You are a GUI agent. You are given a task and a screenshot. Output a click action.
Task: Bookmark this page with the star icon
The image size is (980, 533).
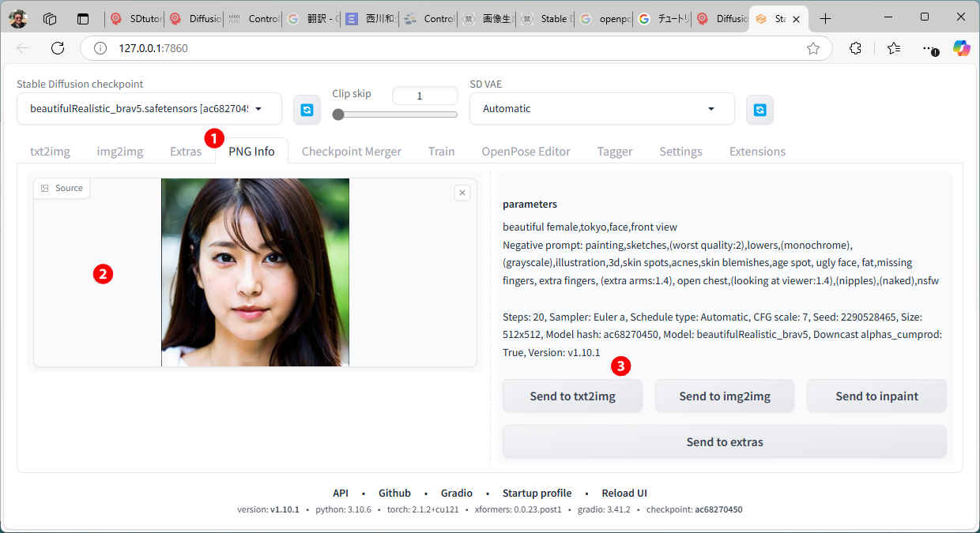tap(812, 48)
